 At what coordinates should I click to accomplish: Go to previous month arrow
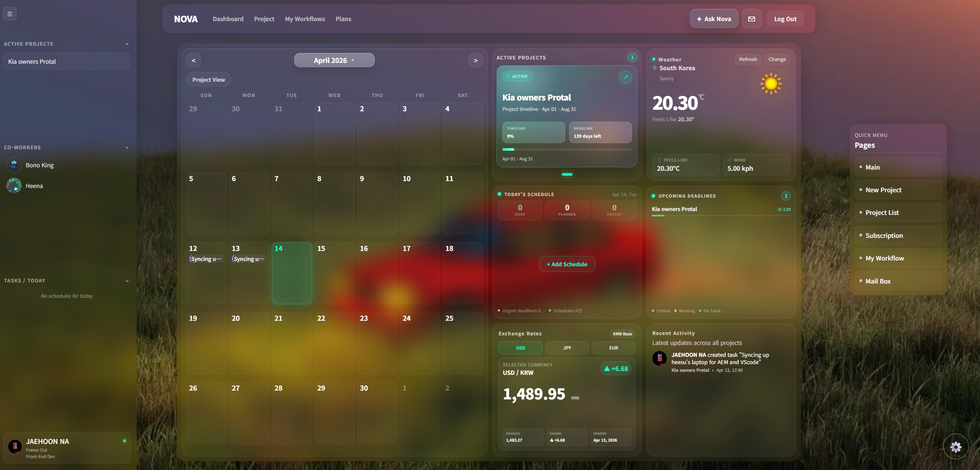(x=194, y=60)
